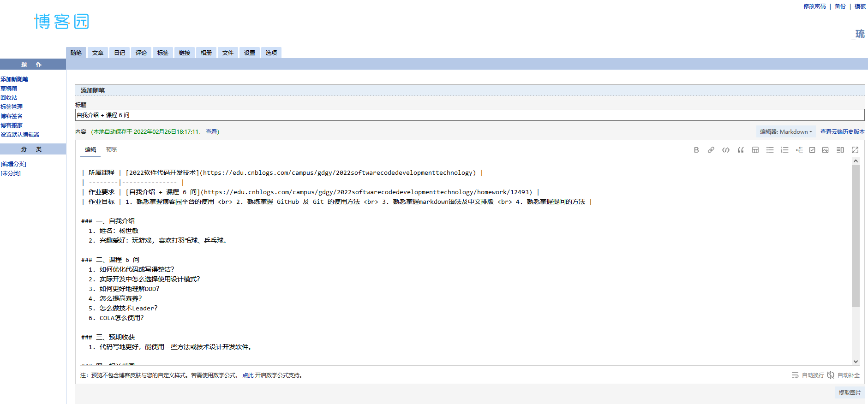Click the line '3. 如何更好地理解DDD?' in the editor
Image resolution: width=868 pixels, height=404 pixels.
pyautogui.click(x=124, y=289)
